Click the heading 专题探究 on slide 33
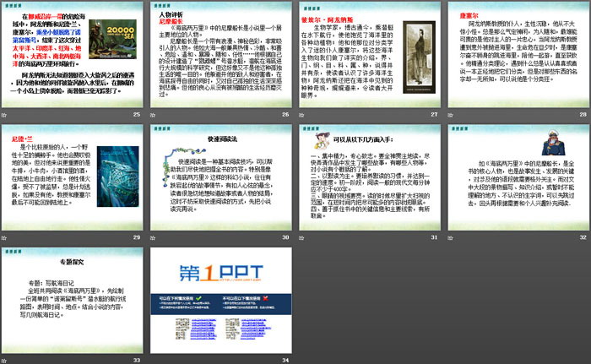 [x=72, y=262]
